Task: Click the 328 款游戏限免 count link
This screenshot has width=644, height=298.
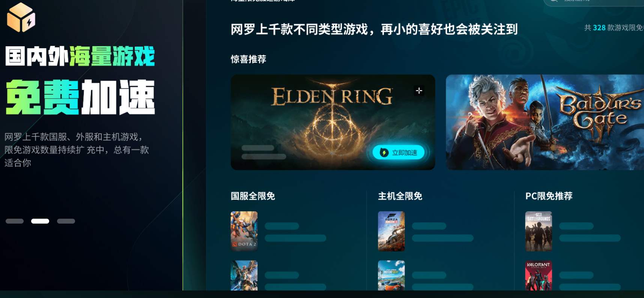Action: [614, 28]
